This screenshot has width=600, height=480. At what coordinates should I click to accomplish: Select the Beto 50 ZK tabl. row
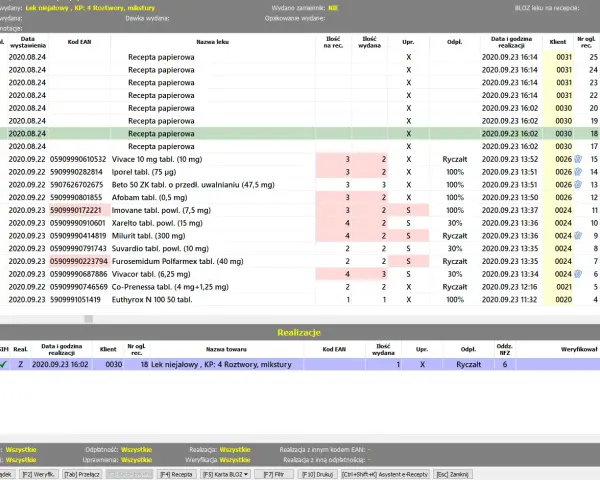(300, 184)
